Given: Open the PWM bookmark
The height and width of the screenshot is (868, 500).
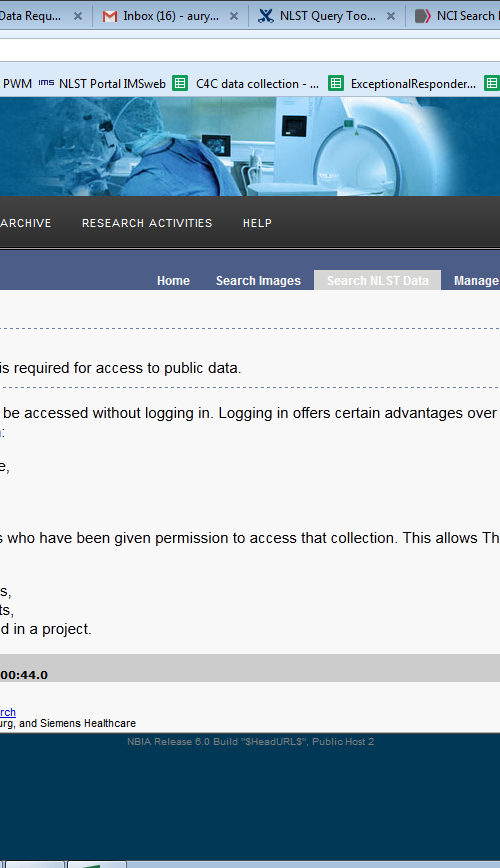Looking at the screenshot, I should tap(17, 84).
